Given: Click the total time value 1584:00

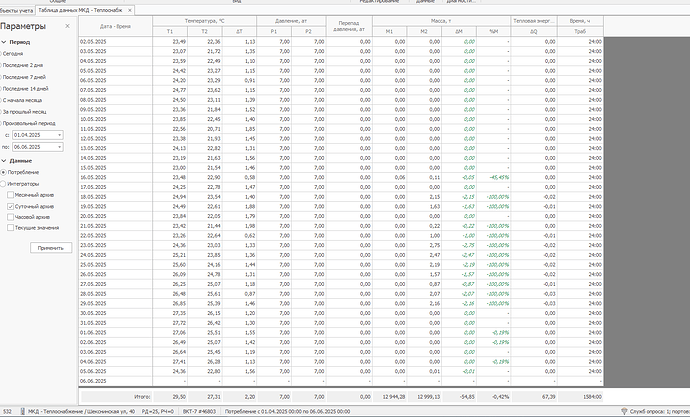Looking at the screenshot, I should [x=592, y=397].
